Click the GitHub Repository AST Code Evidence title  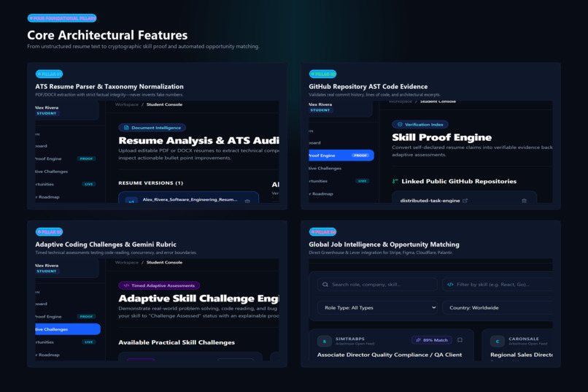pos(368,86)
